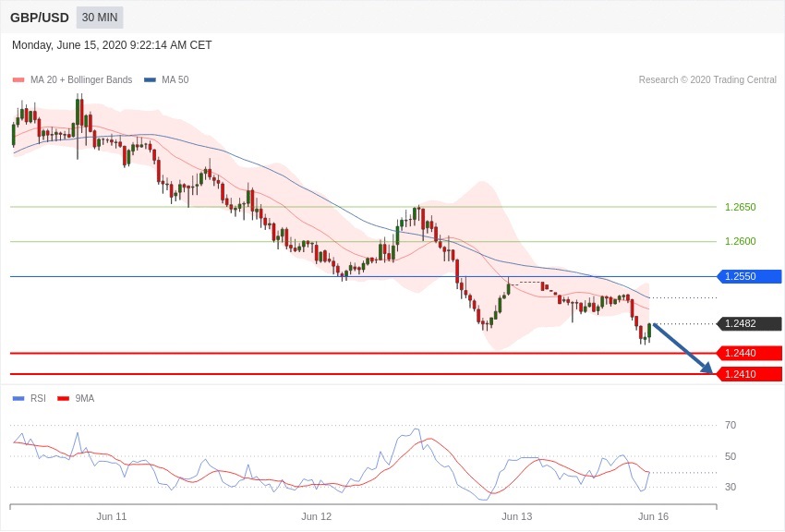Click the red 1.2440 target price tag
Viewport: 785px width, 532px height.
coord(750,353)
